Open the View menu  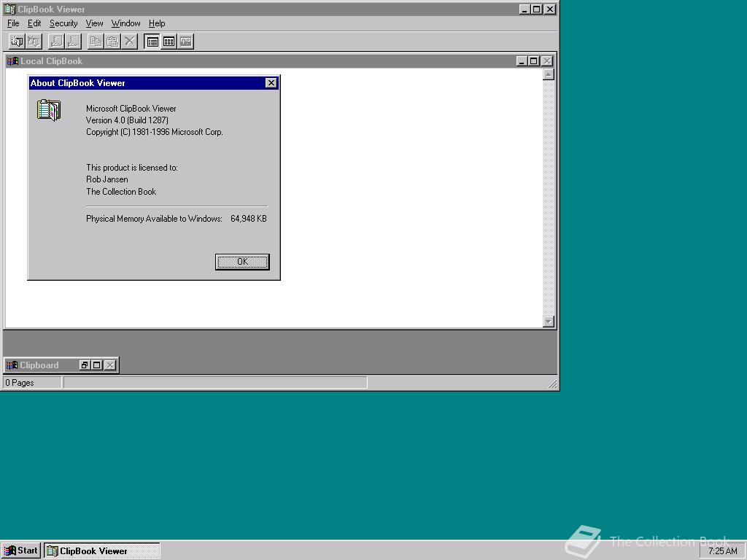(x=94, y=23)
